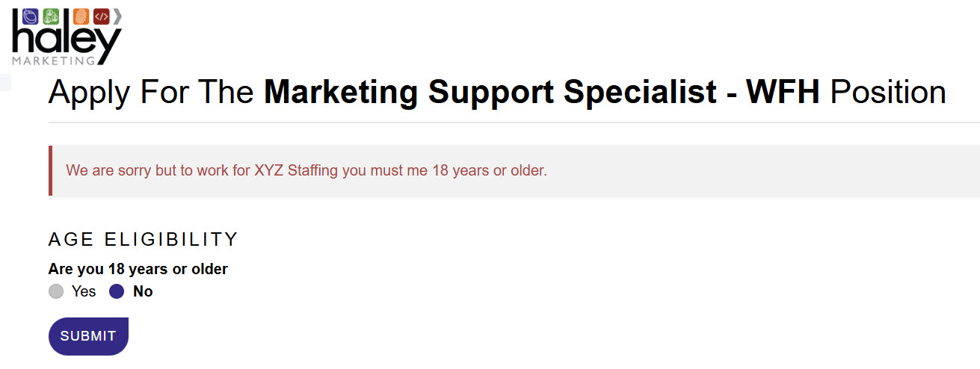
Task: Click the gray MARKETING text under logo
Action: [54, 61]
